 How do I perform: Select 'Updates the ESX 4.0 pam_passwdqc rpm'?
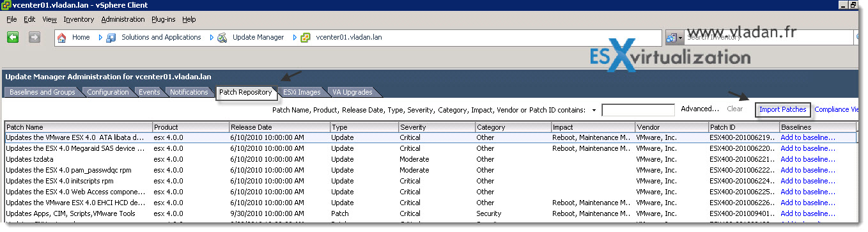click(x=430, y=170)
